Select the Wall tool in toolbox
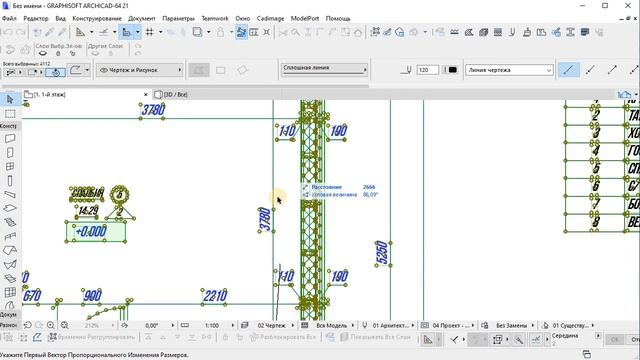The height and width of the screenshot is (360, 640). 10,138
